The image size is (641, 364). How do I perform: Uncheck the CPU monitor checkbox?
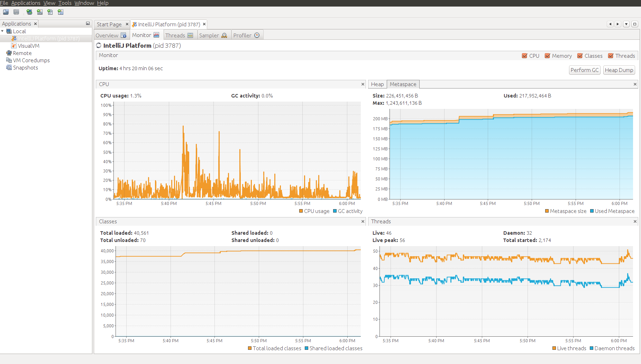pyautogui.click(x=525, y=56)
